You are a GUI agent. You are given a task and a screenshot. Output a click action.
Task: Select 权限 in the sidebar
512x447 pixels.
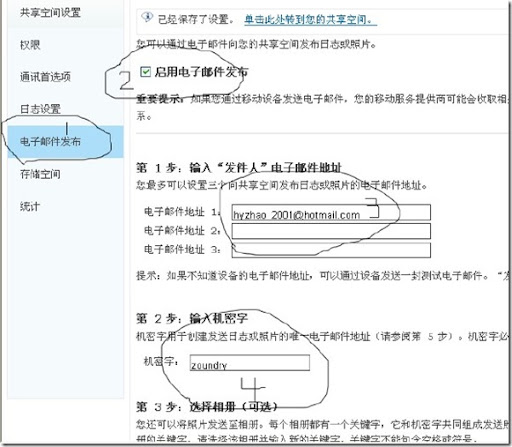coord(30,45)
